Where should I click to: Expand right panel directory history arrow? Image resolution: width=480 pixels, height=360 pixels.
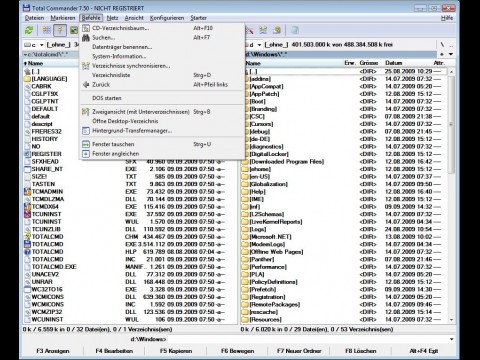coord(451,54)
